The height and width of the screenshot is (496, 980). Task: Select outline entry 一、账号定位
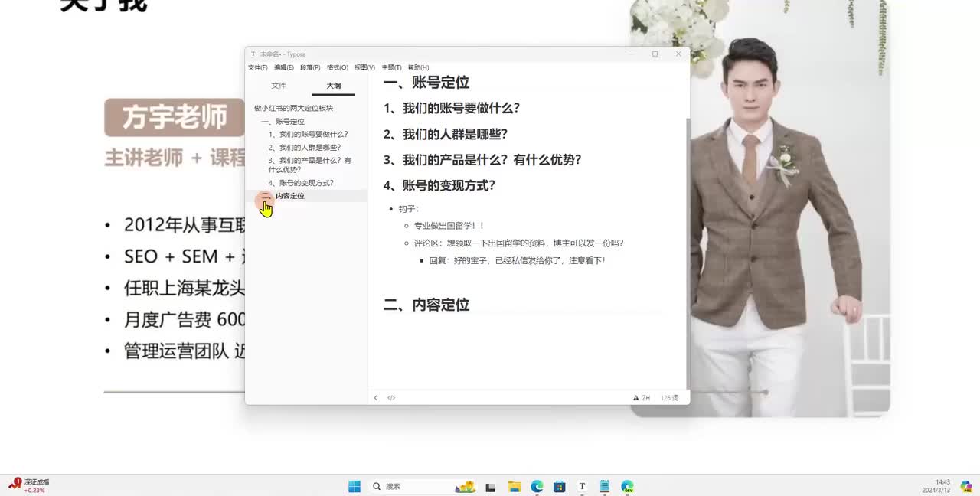(283, 122)
